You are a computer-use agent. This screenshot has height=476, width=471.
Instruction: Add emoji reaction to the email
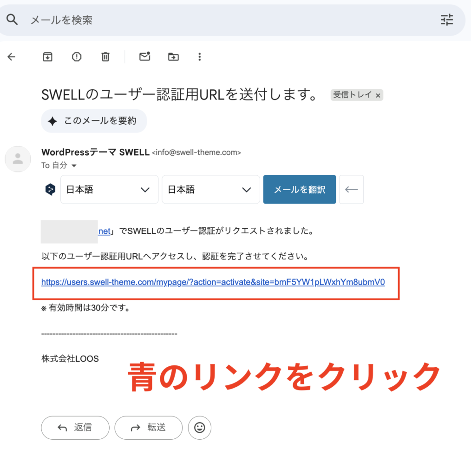(x=200, y=428)
